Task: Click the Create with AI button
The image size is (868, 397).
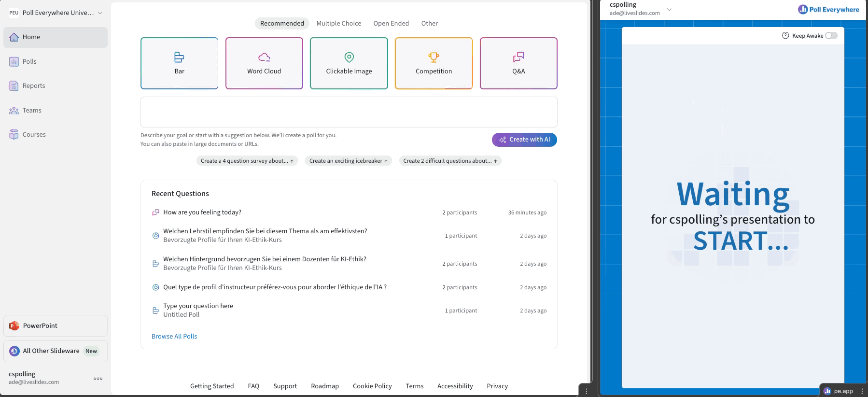Action: 524,140
